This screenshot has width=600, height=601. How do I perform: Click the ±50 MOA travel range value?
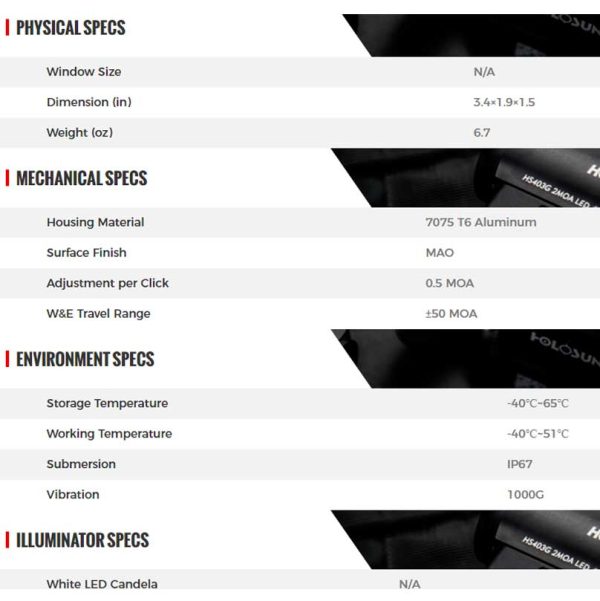tap(451, 314)
